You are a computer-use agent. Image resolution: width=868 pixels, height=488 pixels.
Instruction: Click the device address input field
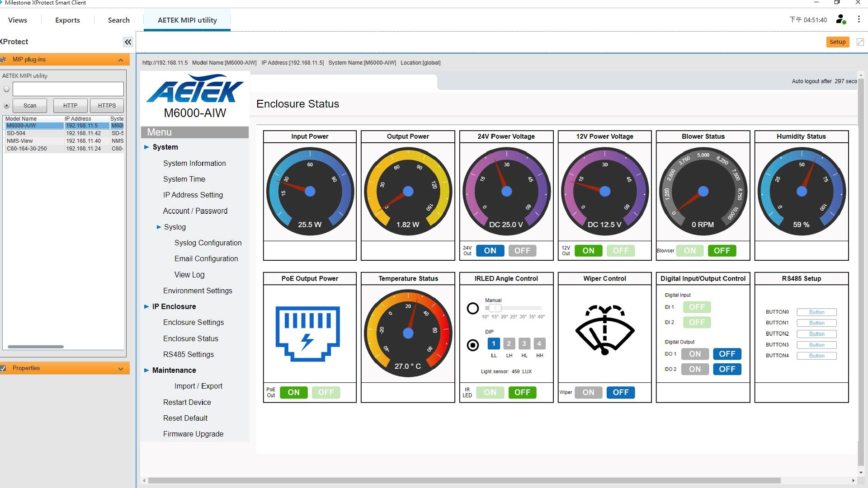pos(68,89)
